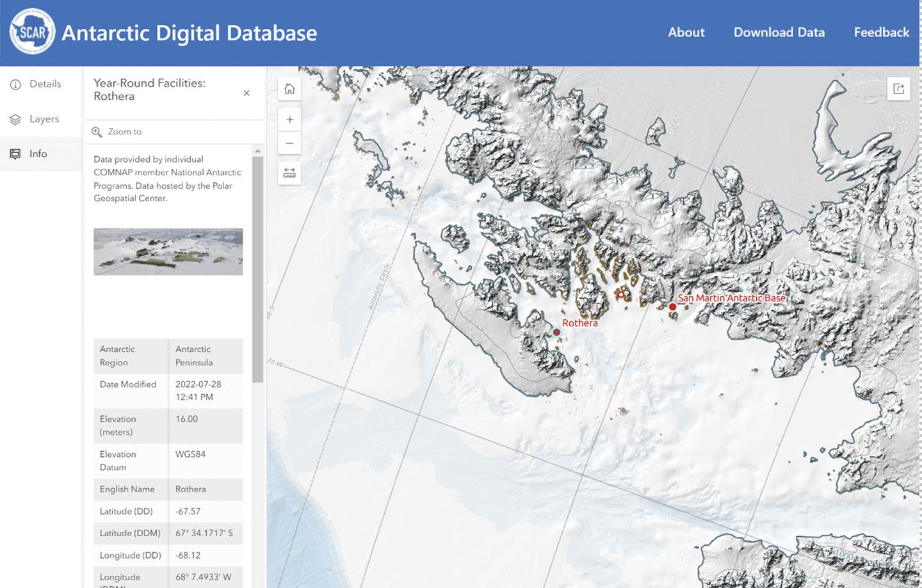922x588 pixels.
Task: Open the share map button
Action: point(898,89)
